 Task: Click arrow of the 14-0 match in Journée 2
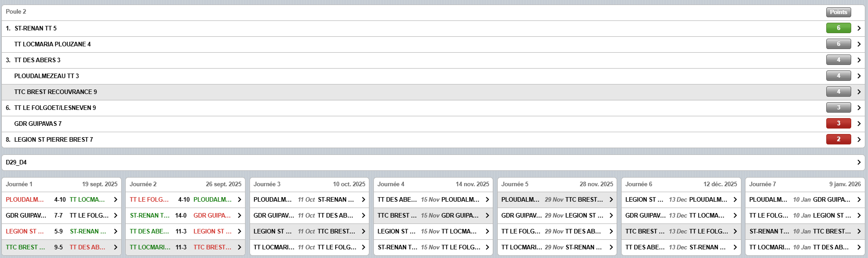point(240,215)
